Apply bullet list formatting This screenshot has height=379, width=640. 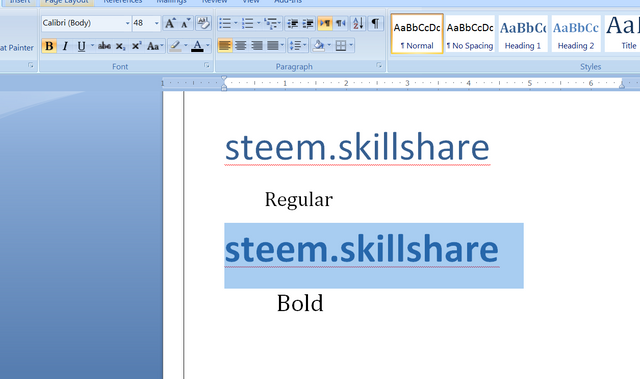tap(225, 23)
